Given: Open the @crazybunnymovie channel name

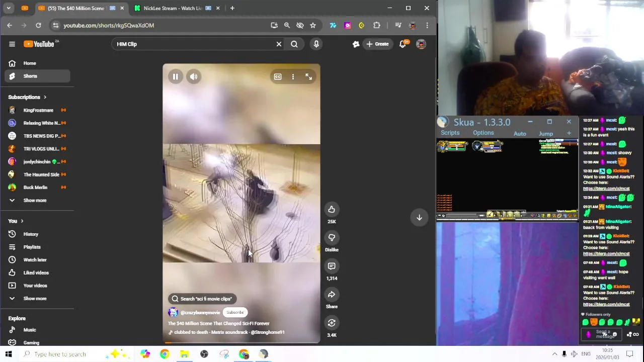Looking at the screenshot, I should (200, 313).
